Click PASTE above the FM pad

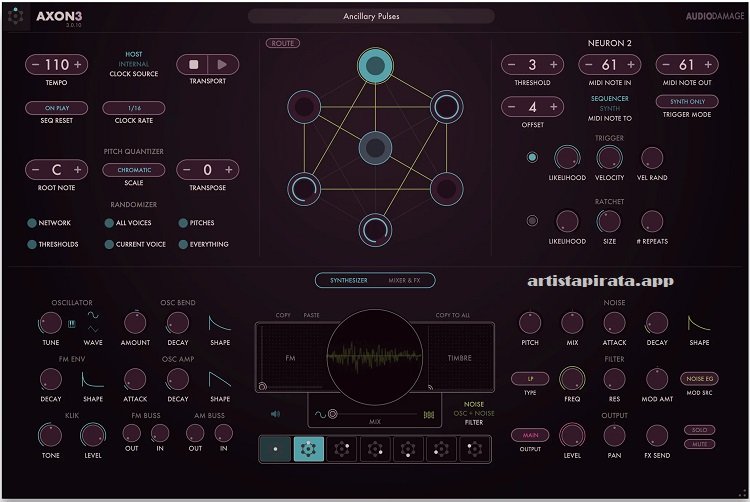[x=311, y=315]
